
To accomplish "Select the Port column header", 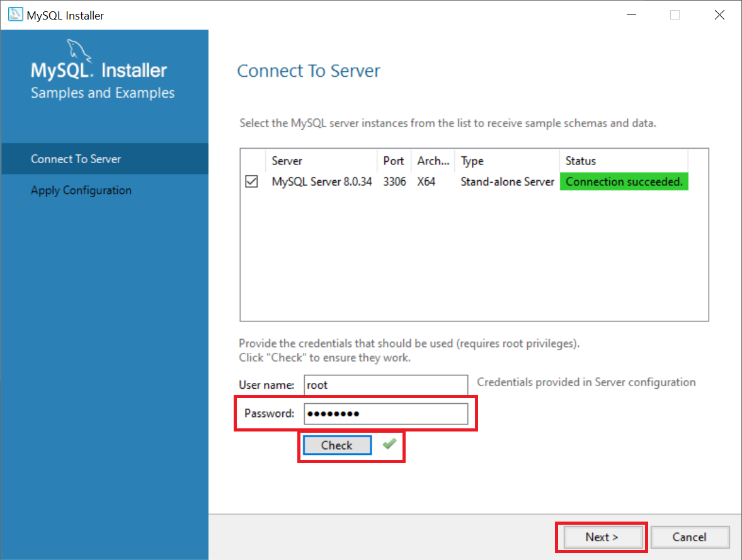I will pyautogui.click(x=394, y=161).
